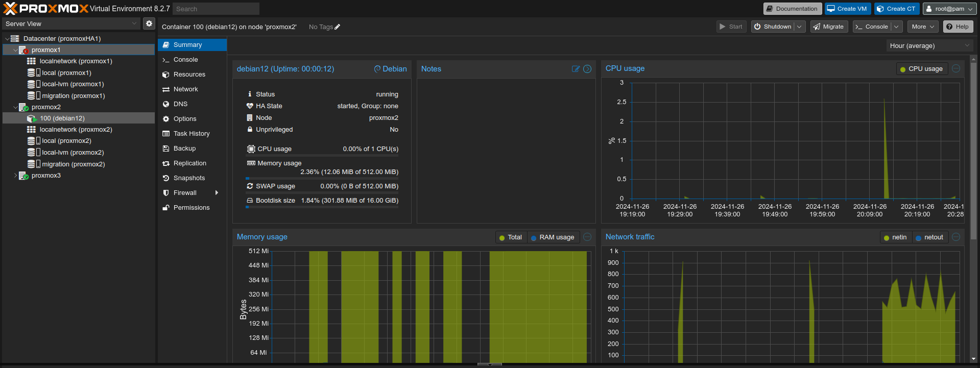The image size is (980, 368).
Task: Click the CPU usage chip icon
Action: [x=251, y=149]
